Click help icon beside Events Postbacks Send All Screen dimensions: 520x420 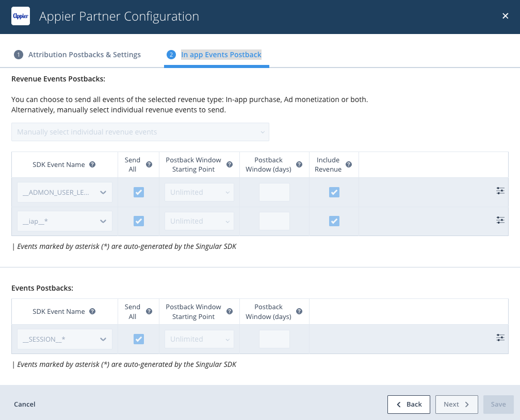pos(149,311)
